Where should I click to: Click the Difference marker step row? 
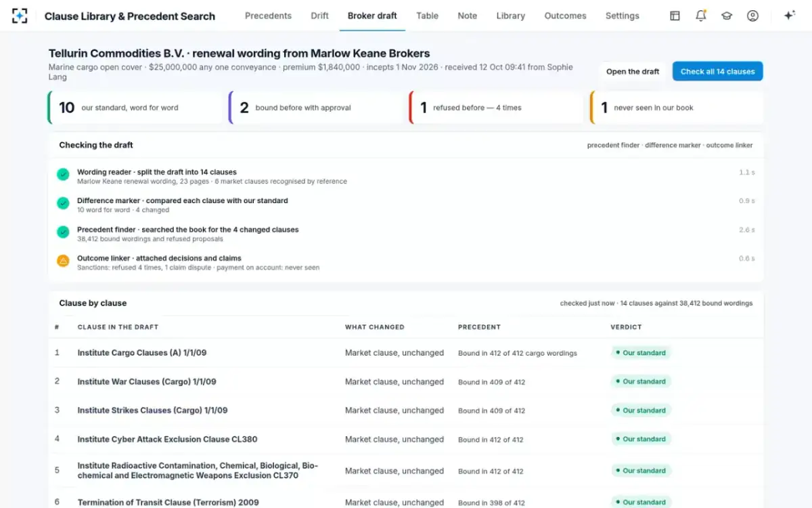pyautogui.click(x=406, y=205)
